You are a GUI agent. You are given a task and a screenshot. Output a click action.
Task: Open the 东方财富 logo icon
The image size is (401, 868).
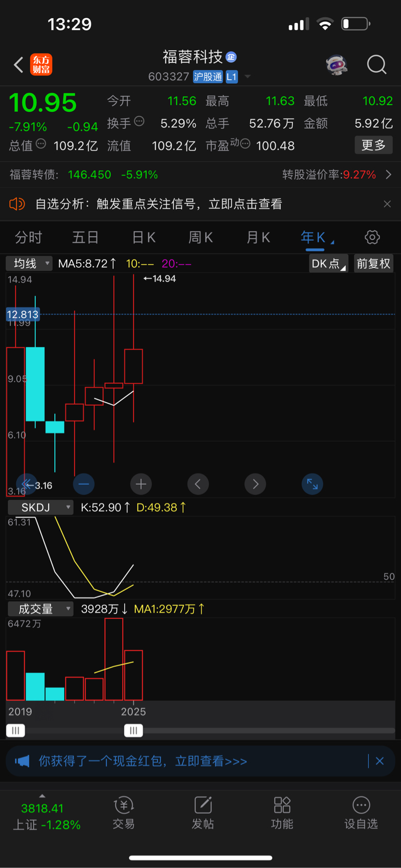41,65
